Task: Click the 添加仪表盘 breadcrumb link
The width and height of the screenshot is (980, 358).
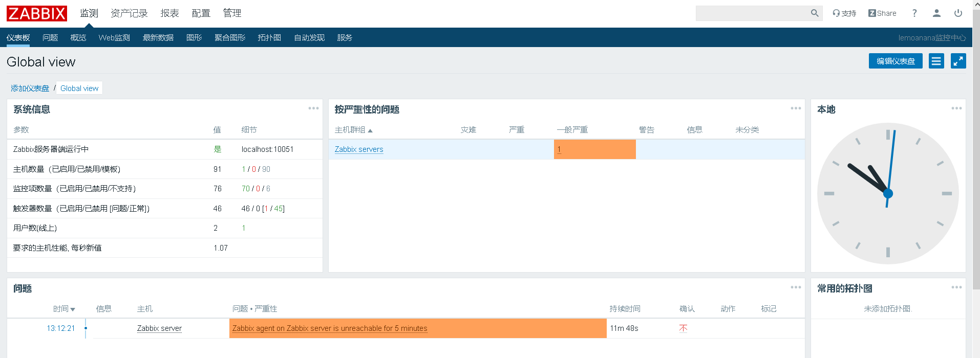Action: [x=30, y=88]
